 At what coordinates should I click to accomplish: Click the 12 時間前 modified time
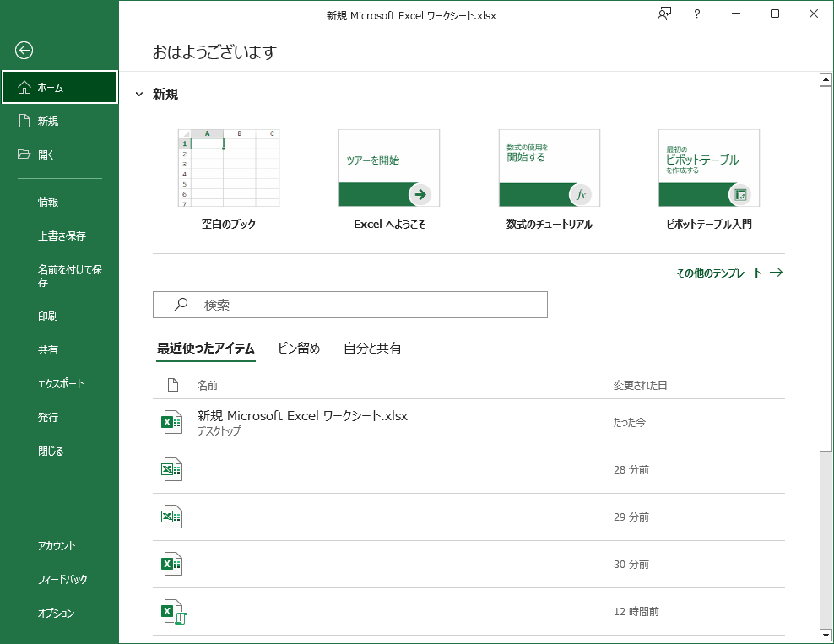pyautogui.click(x=636, y=612)
